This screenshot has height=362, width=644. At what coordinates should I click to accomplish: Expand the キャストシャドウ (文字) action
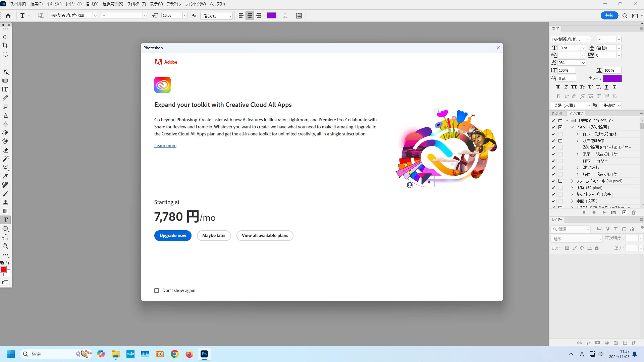point(572,194)
